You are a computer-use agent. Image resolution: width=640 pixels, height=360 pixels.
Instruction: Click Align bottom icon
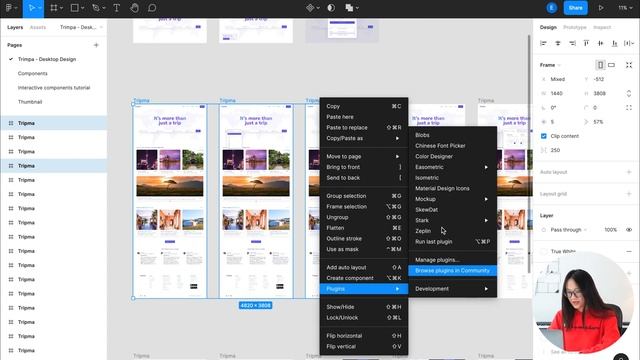614,43
